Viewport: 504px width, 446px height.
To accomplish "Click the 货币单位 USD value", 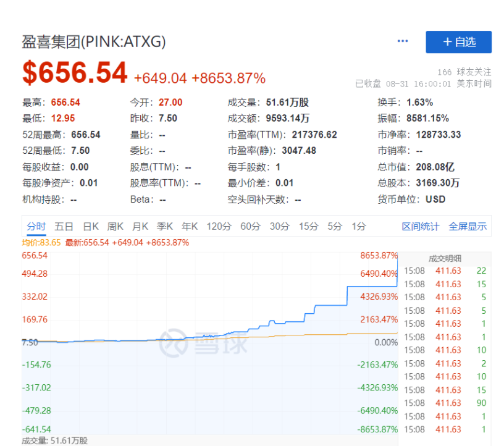I will point(435,200).
